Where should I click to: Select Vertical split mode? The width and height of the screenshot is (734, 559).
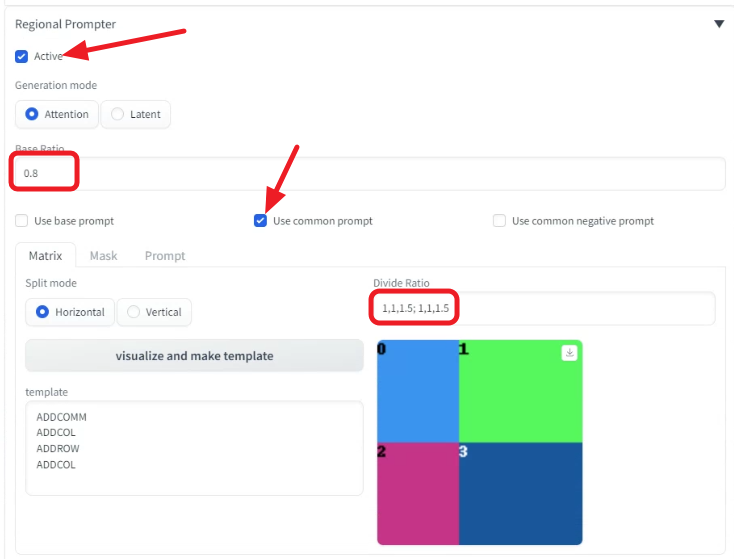(x=154, y=312)
